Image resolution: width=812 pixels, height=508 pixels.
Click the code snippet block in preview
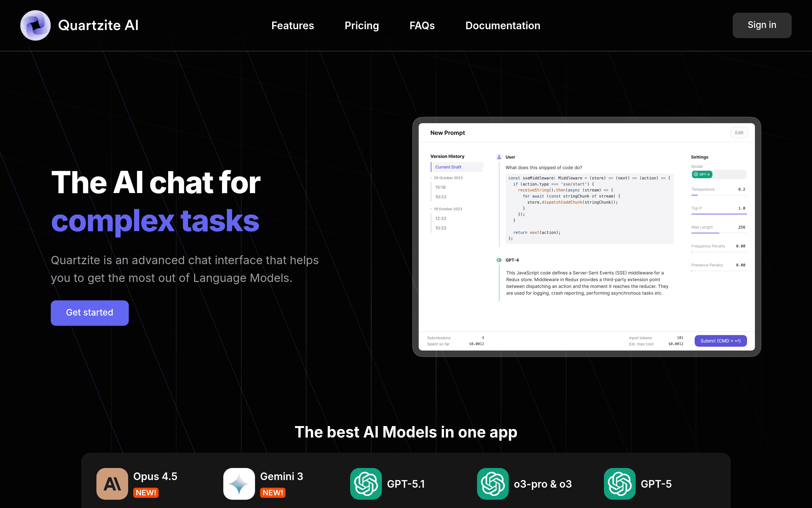coord(589,208)
